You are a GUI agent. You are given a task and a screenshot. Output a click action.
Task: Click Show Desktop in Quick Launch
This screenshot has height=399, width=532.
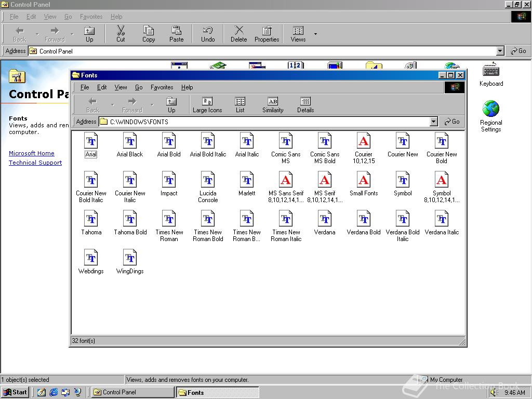coord(42,392)
